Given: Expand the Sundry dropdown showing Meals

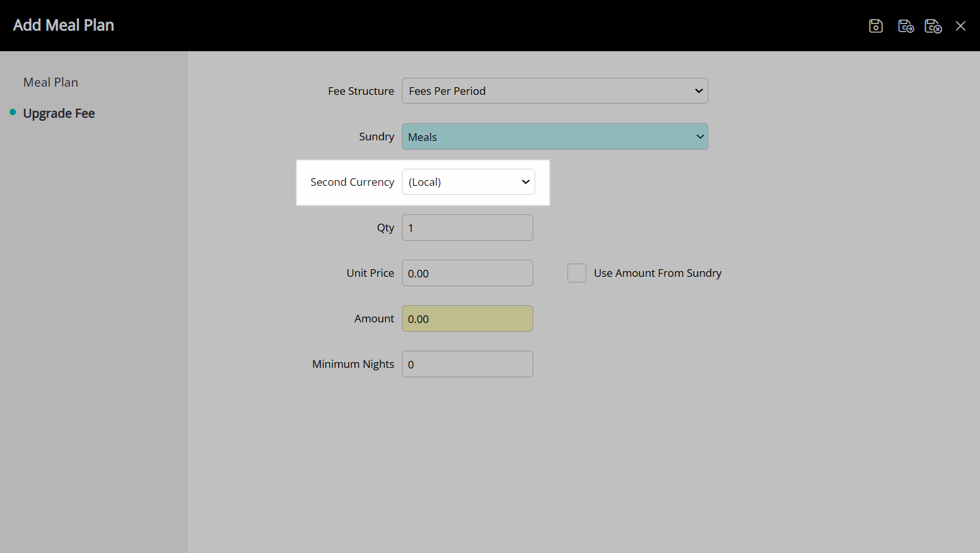Looking at the screenshot, I should (555, 137).
